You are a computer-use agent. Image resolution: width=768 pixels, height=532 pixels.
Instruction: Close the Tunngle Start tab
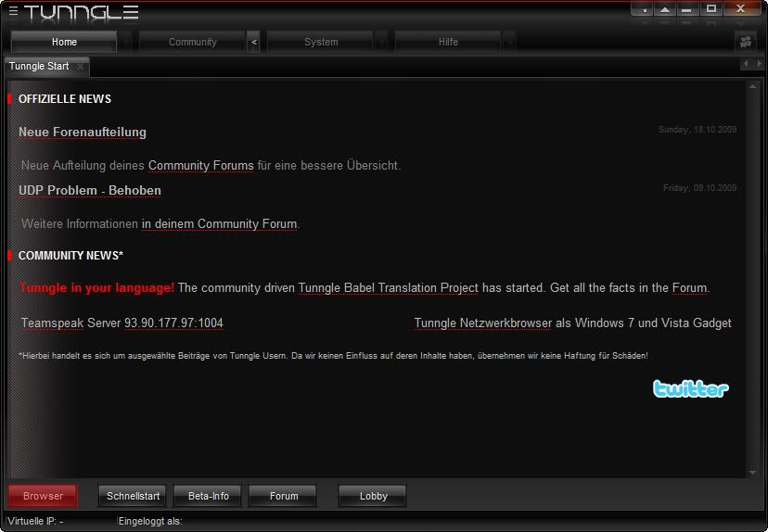(x=80, y=66)
